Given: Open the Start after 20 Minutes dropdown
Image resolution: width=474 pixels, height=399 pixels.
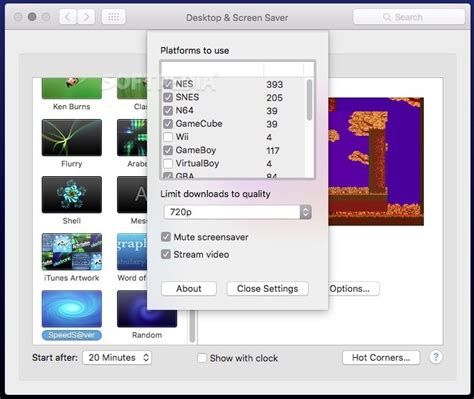Looking at the screenshot, I should [117, 358].
